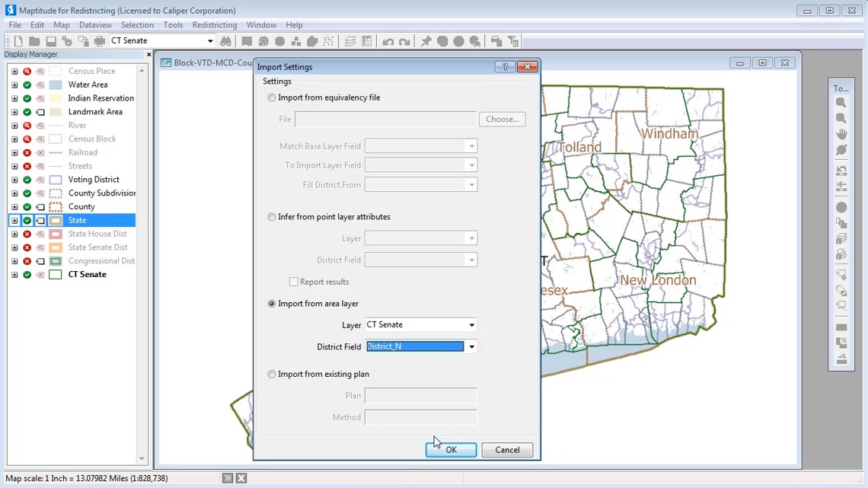Toggle visibility of the Water Area layer
The height and width of the screenshot is (488, 868).
(27, 85)
